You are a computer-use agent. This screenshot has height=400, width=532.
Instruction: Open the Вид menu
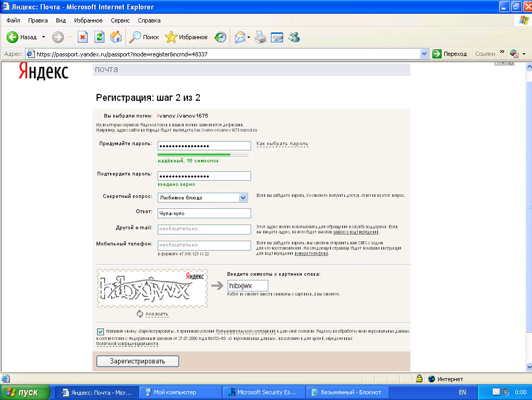click(61, 20)
